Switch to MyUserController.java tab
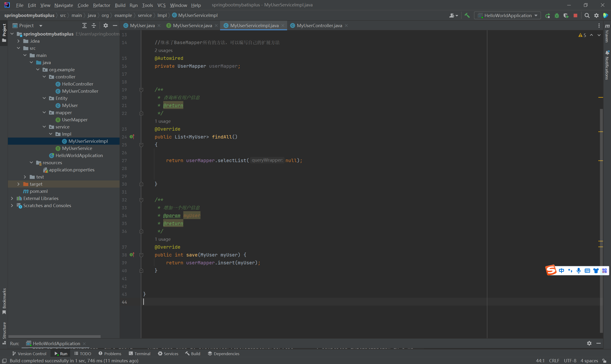The height and width of the screenshot is (364, 611). 319,26
